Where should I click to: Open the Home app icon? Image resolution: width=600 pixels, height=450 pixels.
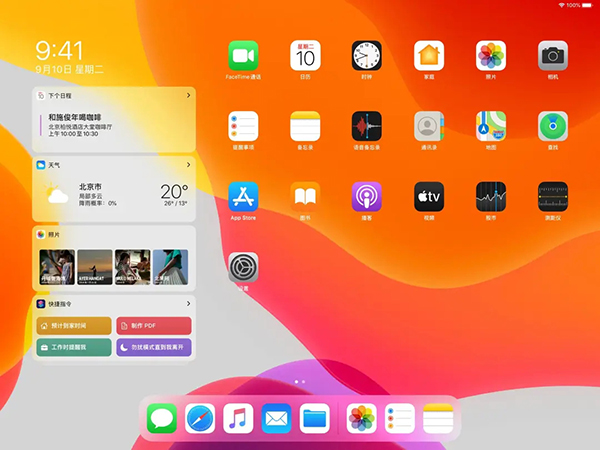(x=429, y=55)
